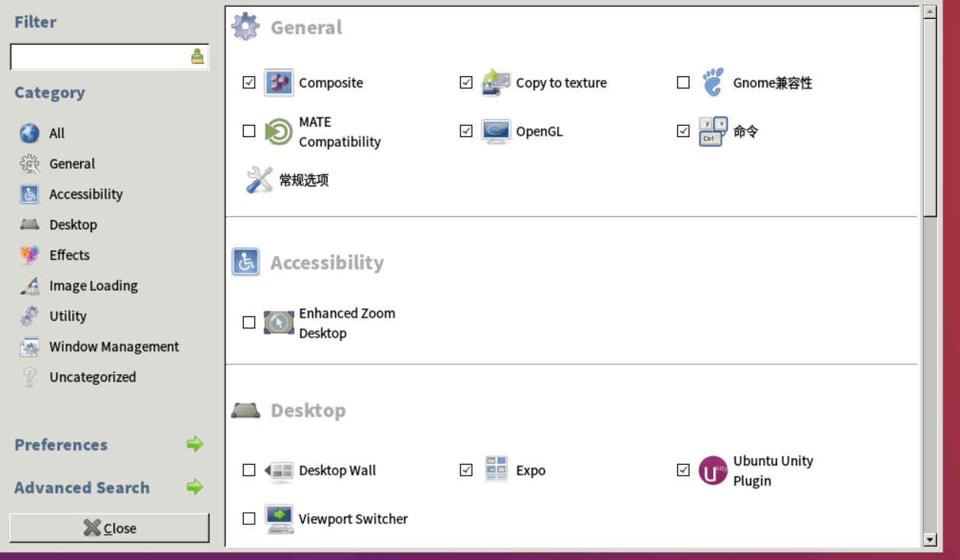Viewport: 960px width, 560px height.
Task: Expand Preferences via its green arrow
Action: [194, 445]
